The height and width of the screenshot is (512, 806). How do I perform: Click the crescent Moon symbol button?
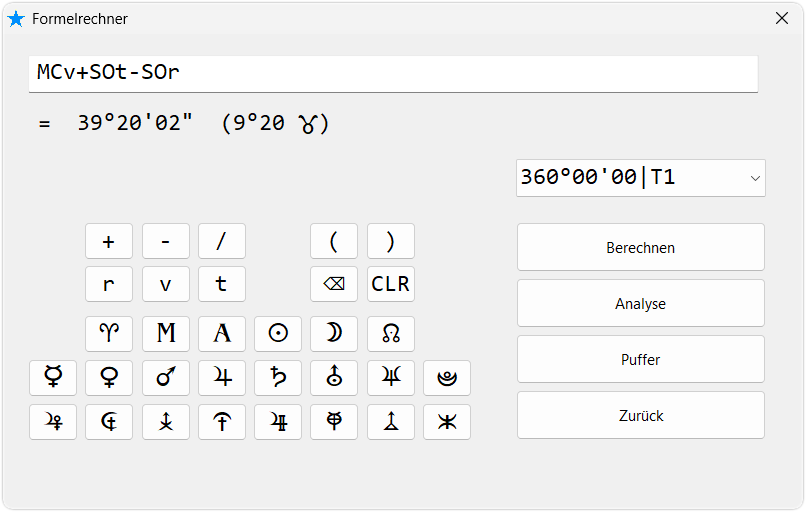pos(334,334)
